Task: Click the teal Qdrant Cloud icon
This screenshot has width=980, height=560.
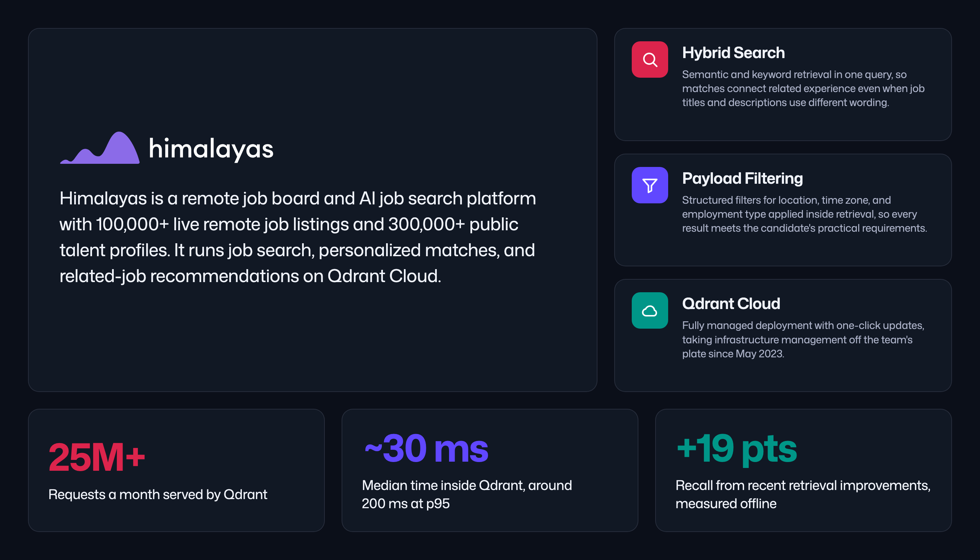Action: tap(650, 310)
